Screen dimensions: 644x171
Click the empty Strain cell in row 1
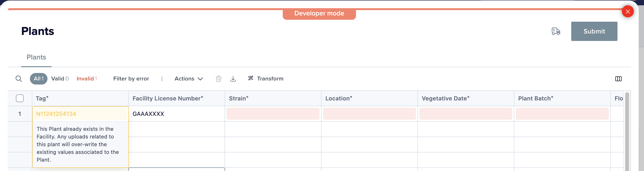coord(273,114)
